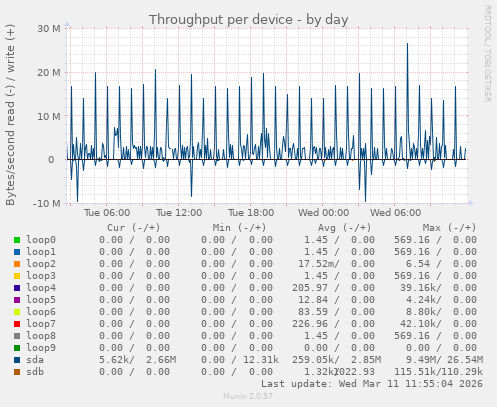Click the 'Wed 06:00' x-axis label

[x=395, y=213]
